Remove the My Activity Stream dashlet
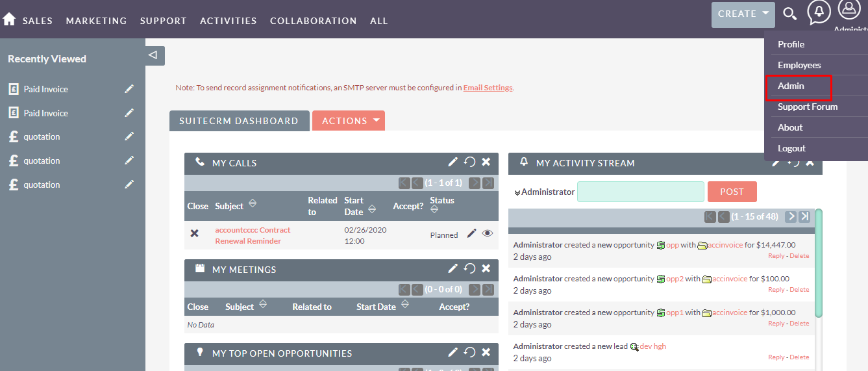The height and width of the screenshot is (371, 868). [810, 163]
